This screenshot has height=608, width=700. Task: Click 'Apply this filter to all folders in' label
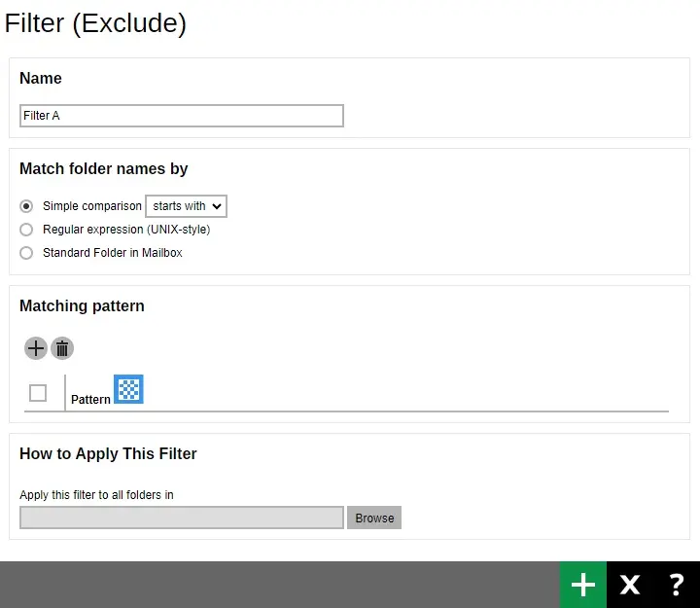(x=96, y=495)
